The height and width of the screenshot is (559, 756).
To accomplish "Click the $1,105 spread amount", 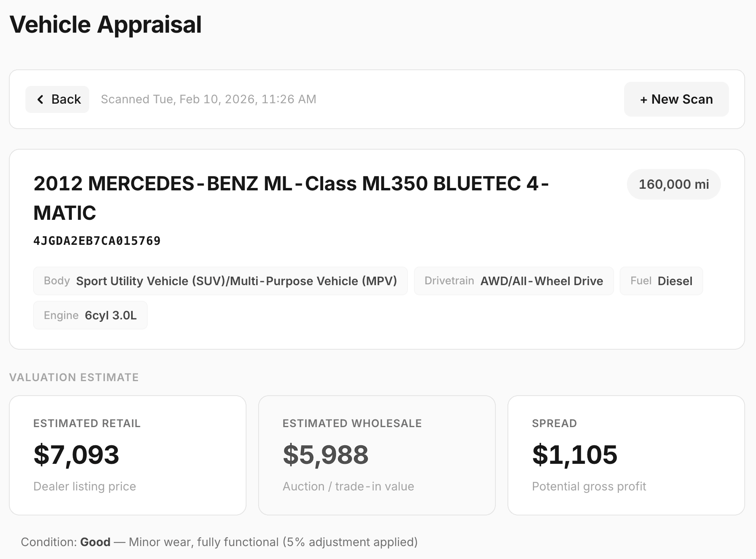I will pyautogui.click(x=574, y=455).
